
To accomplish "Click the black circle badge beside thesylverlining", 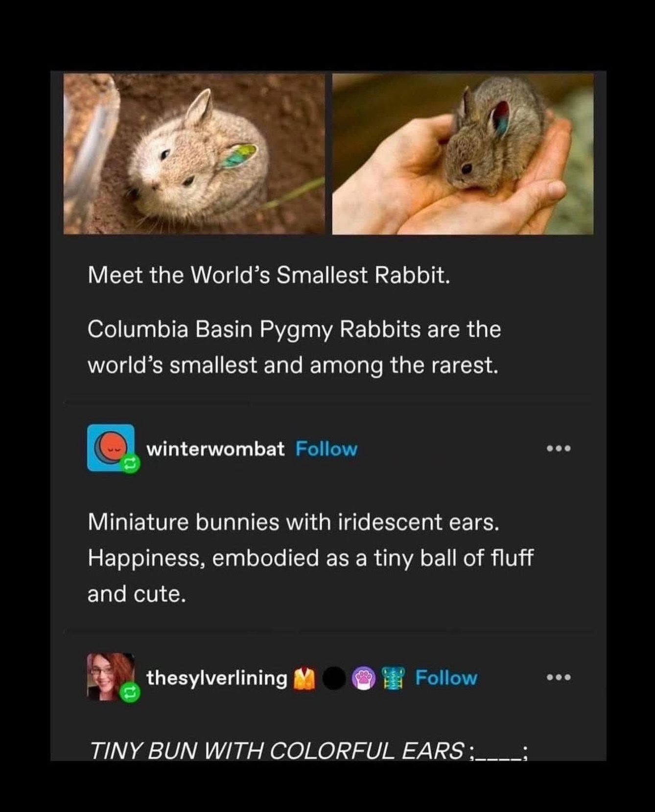I will [334, 678].
